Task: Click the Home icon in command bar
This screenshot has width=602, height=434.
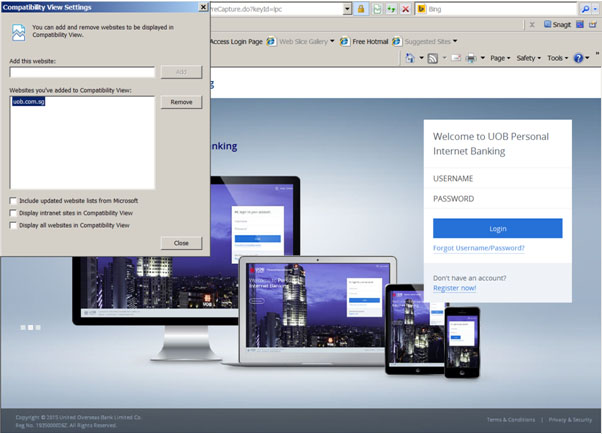Action: point(410,58)
